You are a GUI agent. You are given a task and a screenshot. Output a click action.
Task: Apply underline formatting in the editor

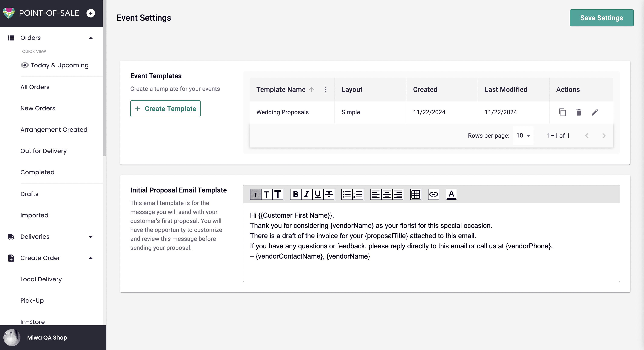(317, 194)
